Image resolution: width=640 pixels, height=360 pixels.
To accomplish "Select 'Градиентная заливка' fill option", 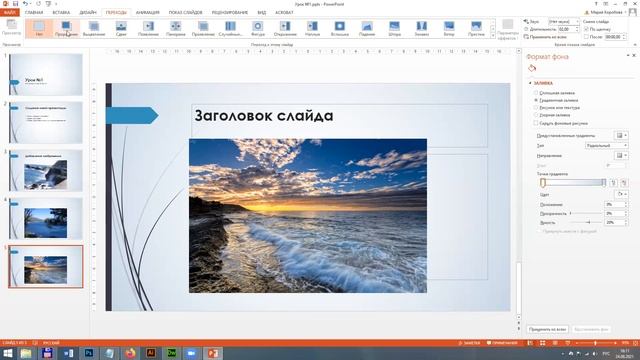I will point(556,100).
